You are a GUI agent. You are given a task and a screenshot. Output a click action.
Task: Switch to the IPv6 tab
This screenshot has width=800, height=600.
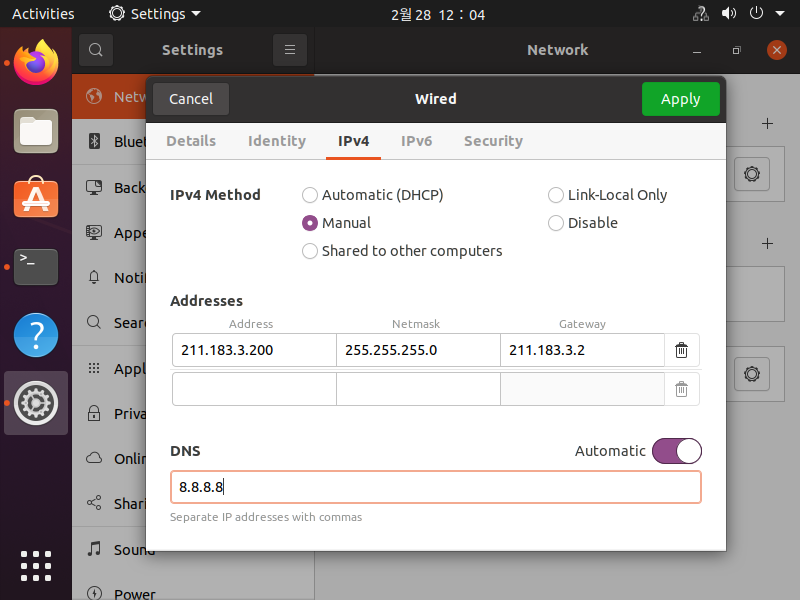416,141
